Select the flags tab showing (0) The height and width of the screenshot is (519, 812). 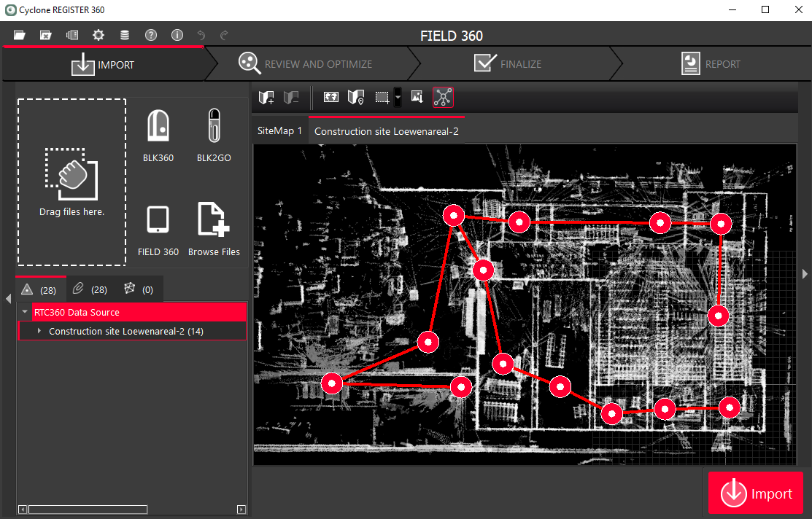tap(138, 289)
